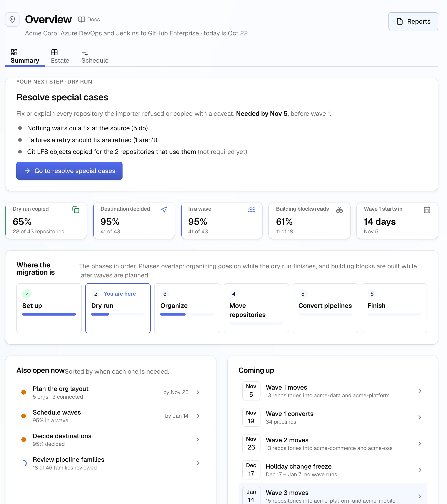The height and width of the screenshot is (504, 447).
Task: Click the Estate tab table icon
Action: coord(54,52)
